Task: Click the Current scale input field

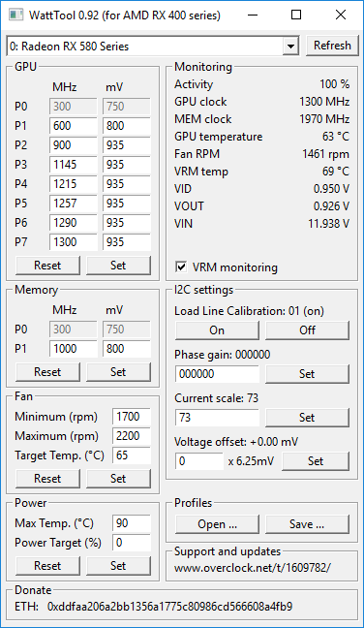Action: coord(217,418)
